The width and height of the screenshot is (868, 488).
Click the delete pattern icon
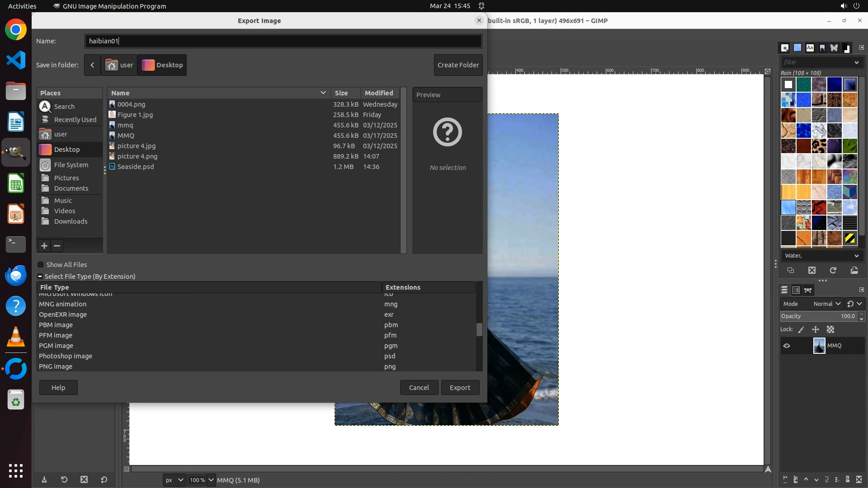812,270
